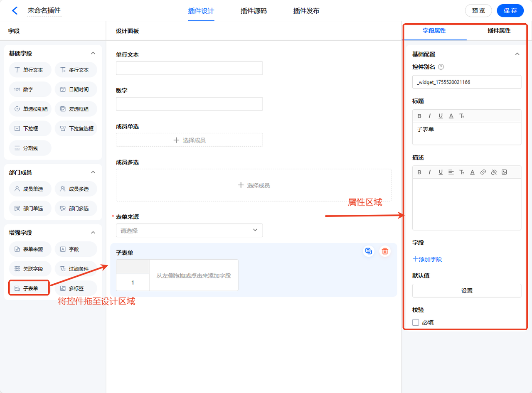
Task: Toggle bold in the 标题 editor toolbar
Action: click(x=419, y=116)
